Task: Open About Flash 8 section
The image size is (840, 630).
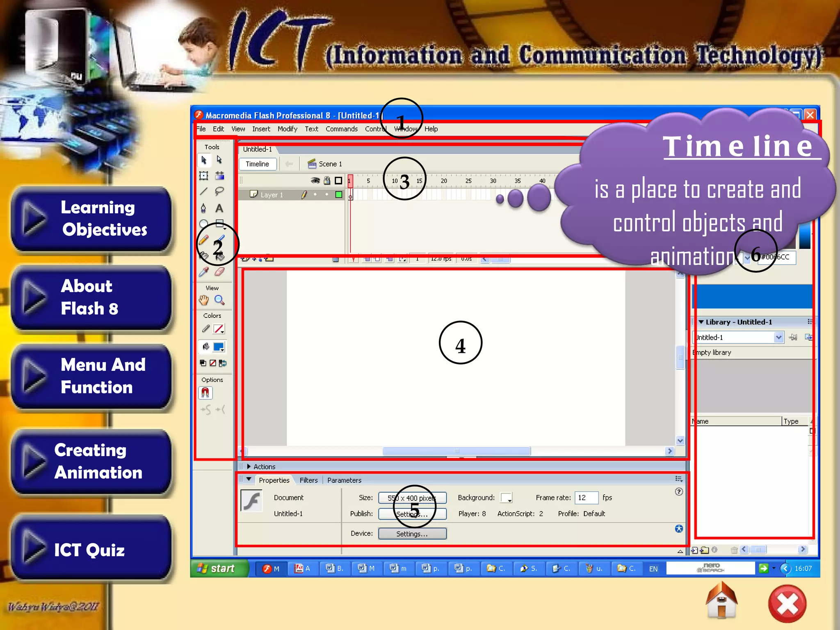Action: 91,297
